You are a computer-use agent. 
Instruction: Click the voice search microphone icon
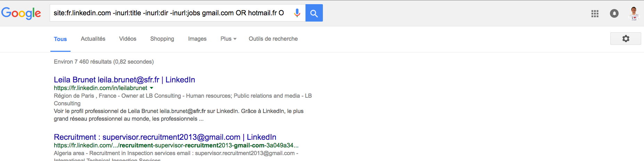click(297, 13)
